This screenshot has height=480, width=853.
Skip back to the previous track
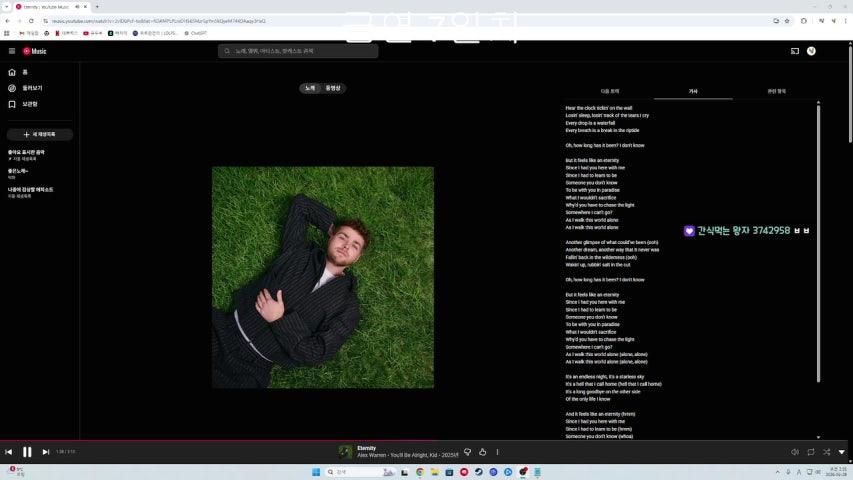tap(9, 452)
